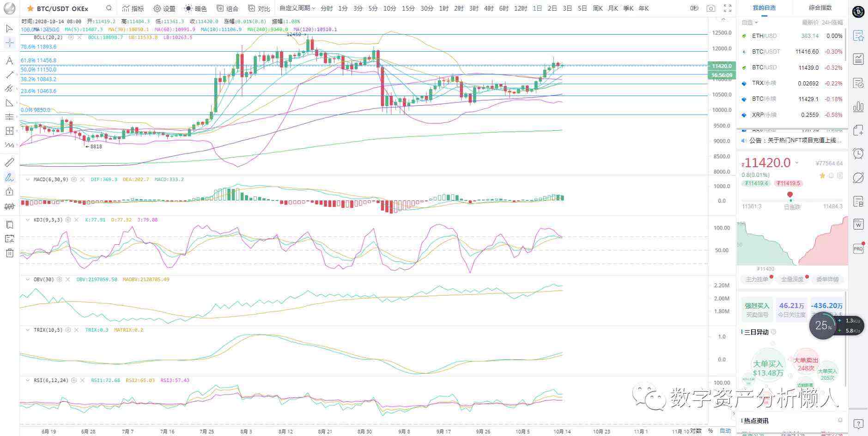Toggle the 自动 auto scale option
Viewport: 868px width, 436px height.
[x=725, y=431]
